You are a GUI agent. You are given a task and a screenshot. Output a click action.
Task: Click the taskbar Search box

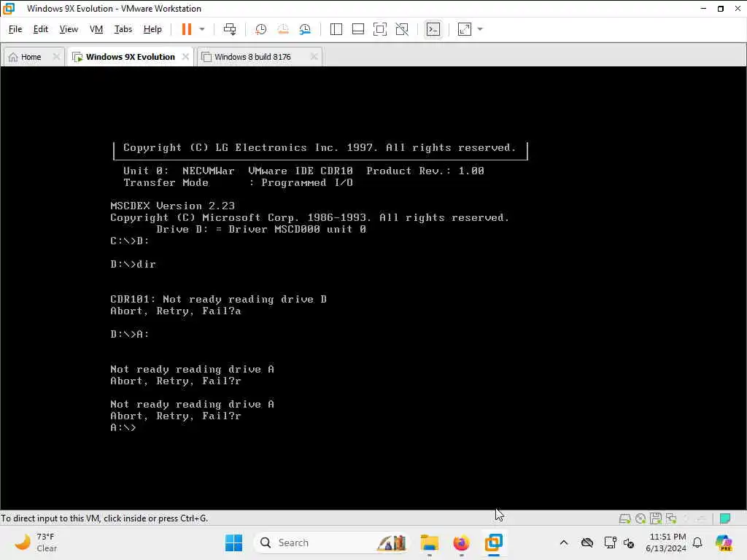[x=331, y=542]
